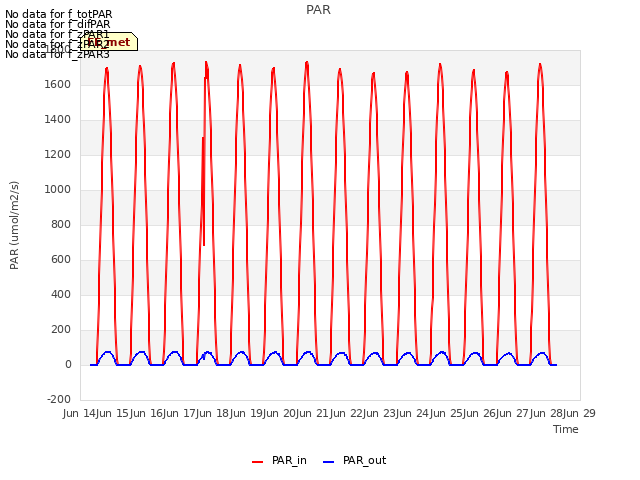Toggle PAR_out series in legend
The image size is (640, 480).
click(354, 461)
